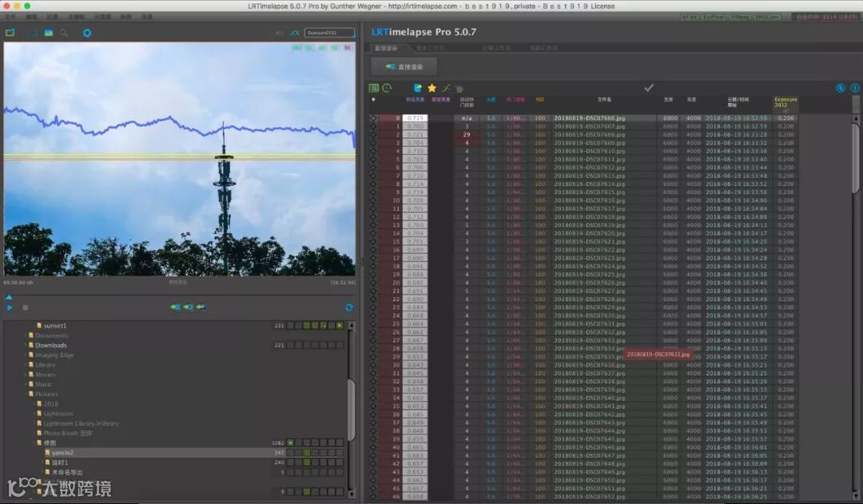This screenshot has width=863, height=504.
Task: Toggle the red 5K preview indicator
Action: 348,48
